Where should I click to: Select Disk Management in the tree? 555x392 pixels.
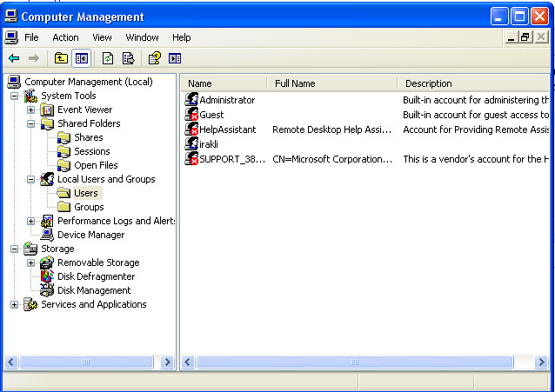point(94,290)
